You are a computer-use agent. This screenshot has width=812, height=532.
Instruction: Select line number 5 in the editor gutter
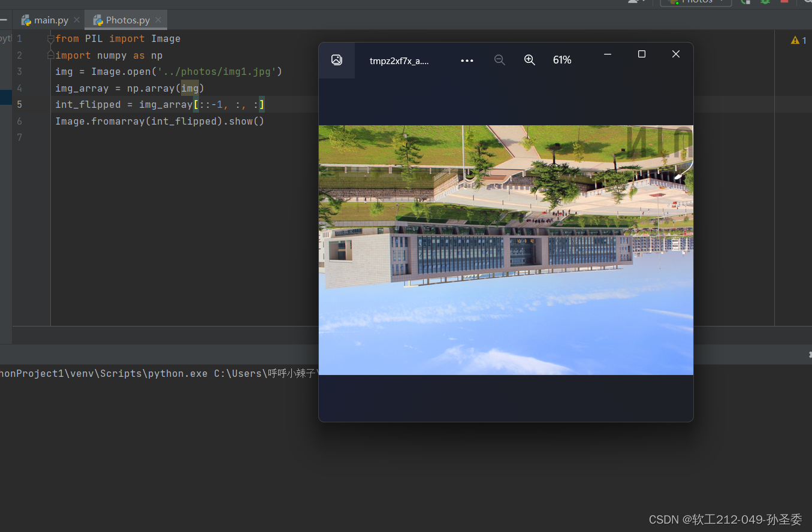point(19,104)
